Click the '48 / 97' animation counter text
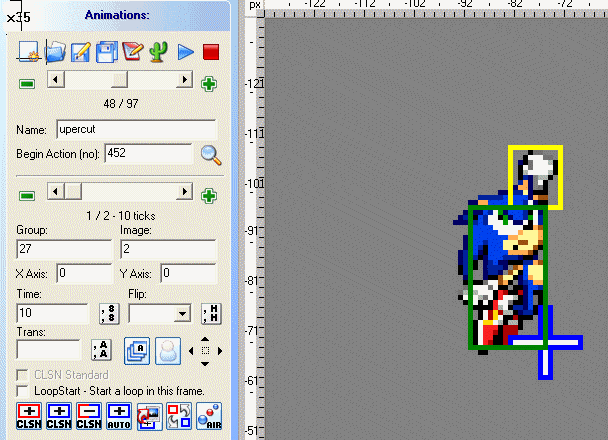Screen dimensions: 608x440 (x=121, y=104)
